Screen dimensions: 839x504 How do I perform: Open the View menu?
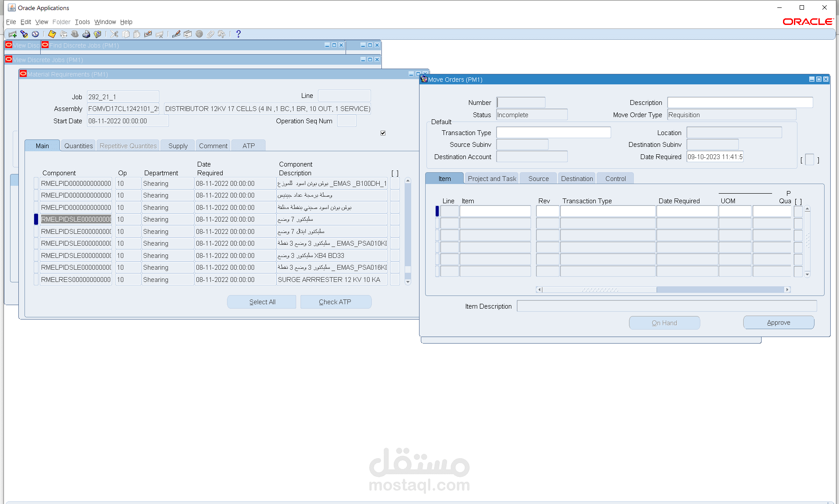point(42,22)
